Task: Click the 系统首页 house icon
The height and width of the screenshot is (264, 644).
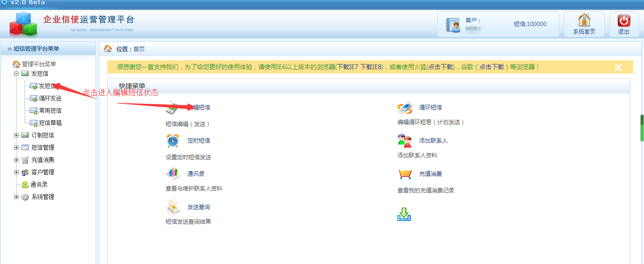Action: (584, 20)
